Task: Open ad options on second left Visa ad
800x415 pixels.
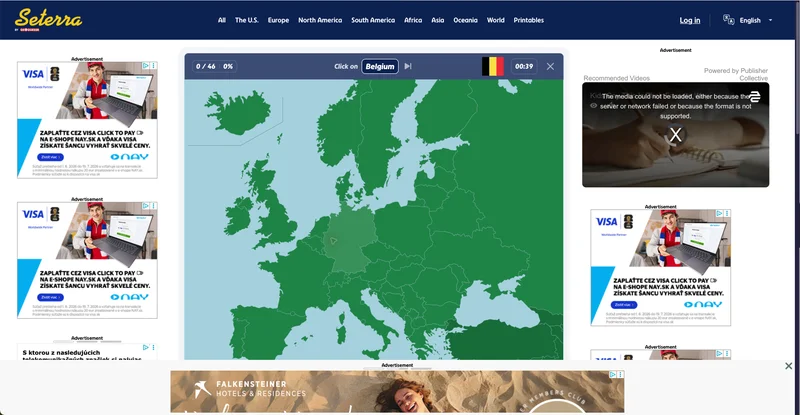Action: pos(153,206)
